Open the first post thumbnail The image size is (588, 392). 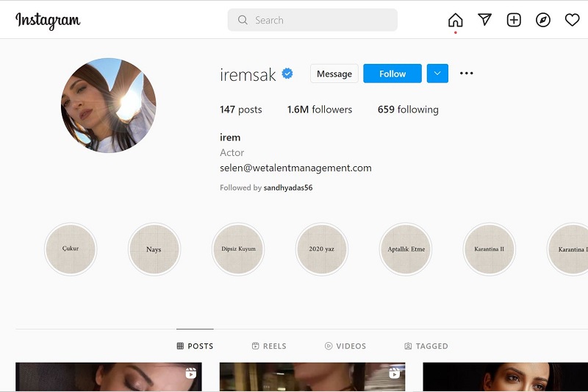(x=109, y=377)
